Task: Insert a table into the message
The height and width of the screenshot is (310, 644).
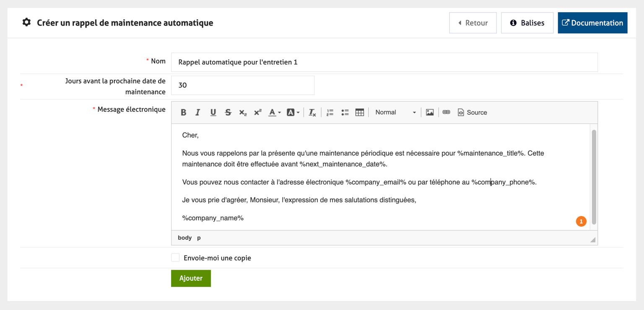Action: [x=360, y=112]
